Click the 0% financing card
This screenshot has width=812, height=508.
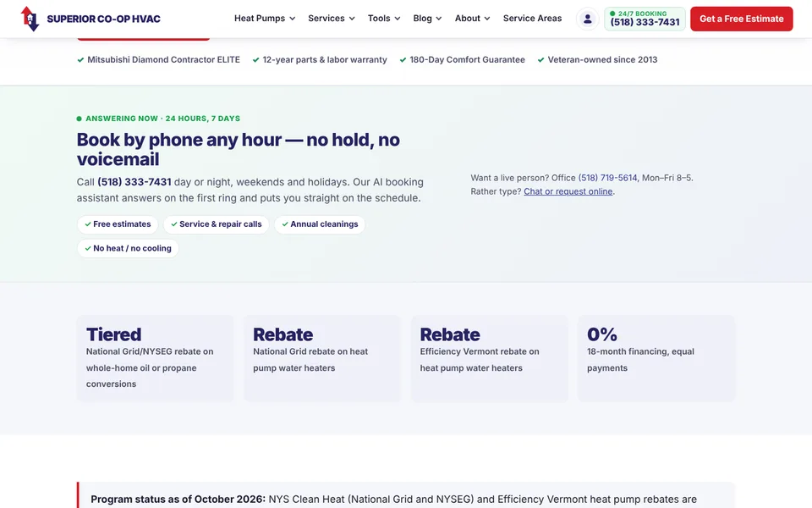click(656, 358)
